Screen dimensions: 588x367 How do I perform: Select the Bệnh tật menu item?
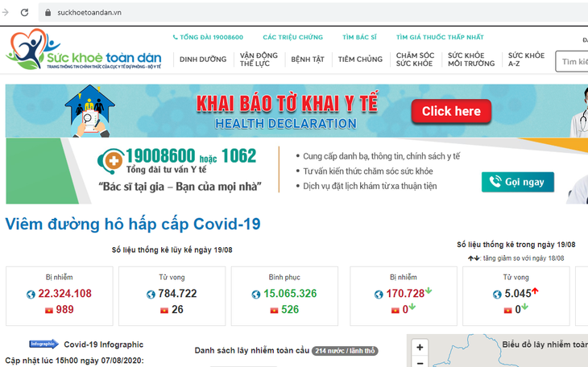pos(308,60)
